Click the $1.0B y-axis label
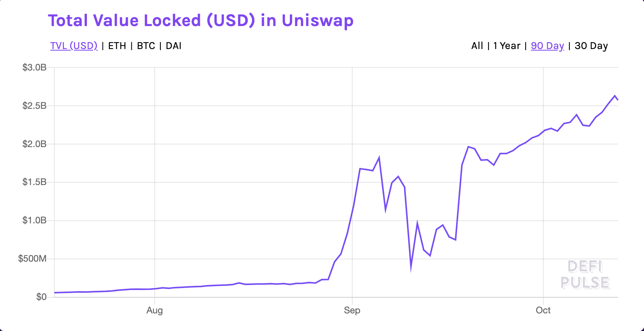Screen dimensions: 644x331 34,220
